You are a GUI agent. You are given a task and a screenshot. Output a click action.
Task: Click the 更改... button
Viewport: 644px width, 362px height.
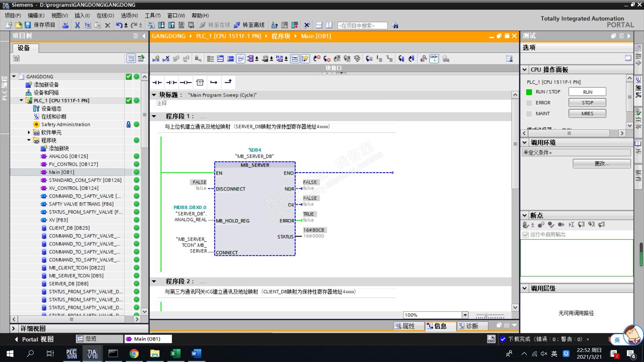[x=601, y=164]
